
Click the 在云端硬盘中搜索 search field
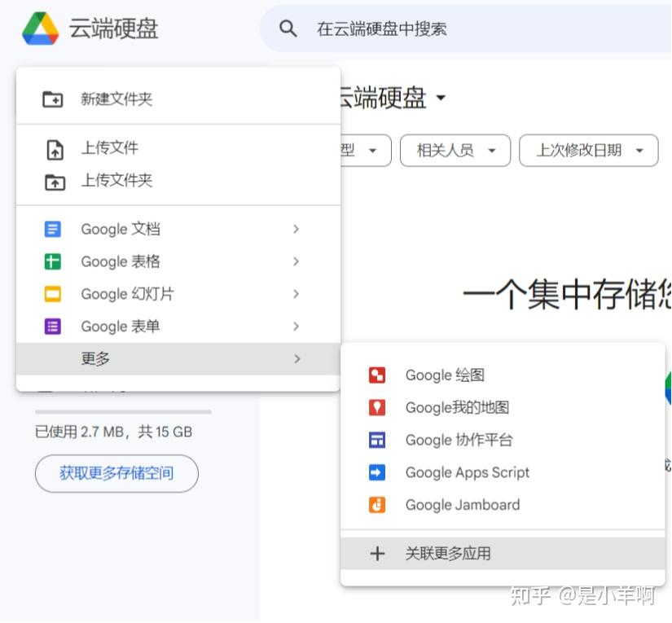tap(383, 29)
